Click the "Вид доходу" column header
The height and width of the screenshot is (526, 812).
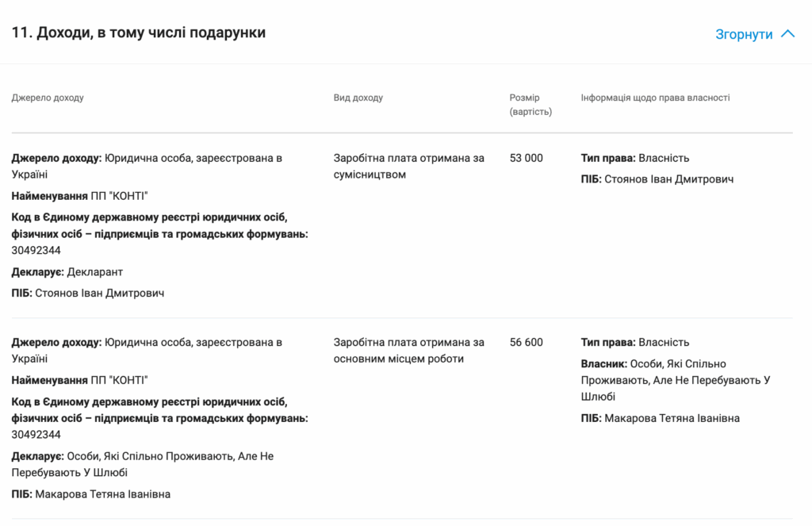(358, 98)
